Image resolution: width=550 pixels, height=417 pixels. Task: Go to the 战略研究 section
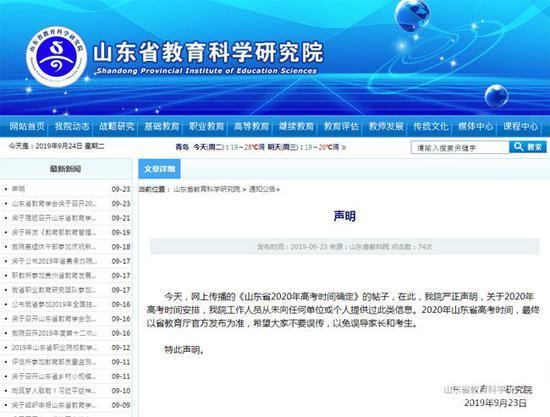(x=117, y=126)
